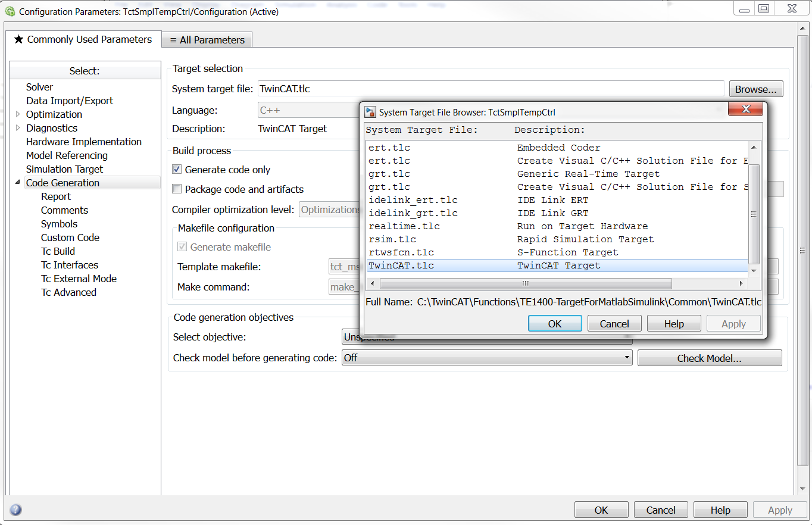
Task: Click the System target file input field
Action: [x=491, y=89]
